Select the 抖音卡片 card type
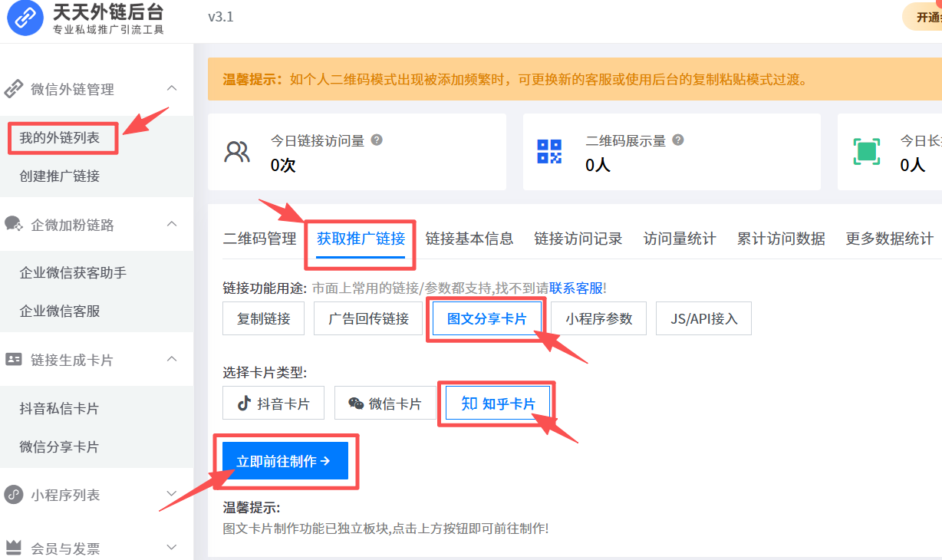Image resolution: width=942 pixels, height=560 pixels. (x=273, y=404)
